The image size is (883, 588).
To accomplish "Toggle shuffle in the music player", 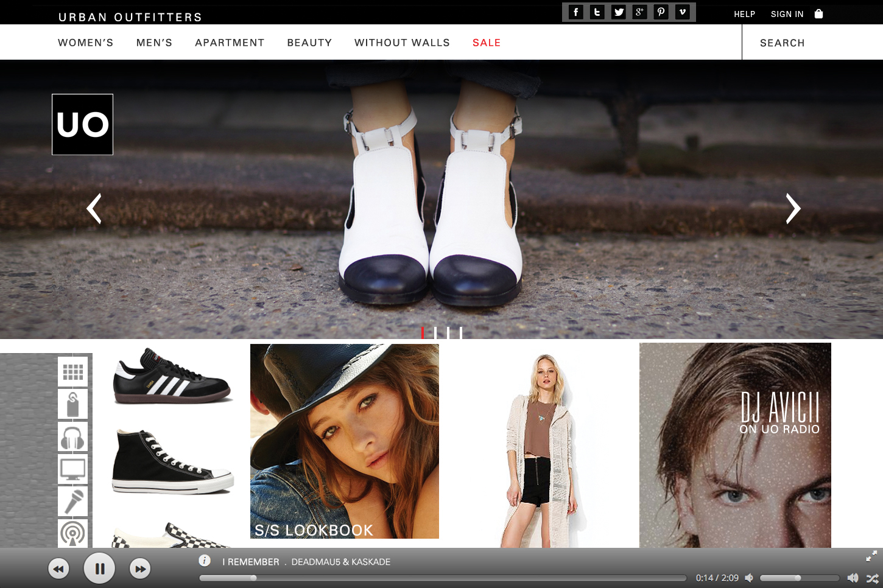I will tap(872, 578).
